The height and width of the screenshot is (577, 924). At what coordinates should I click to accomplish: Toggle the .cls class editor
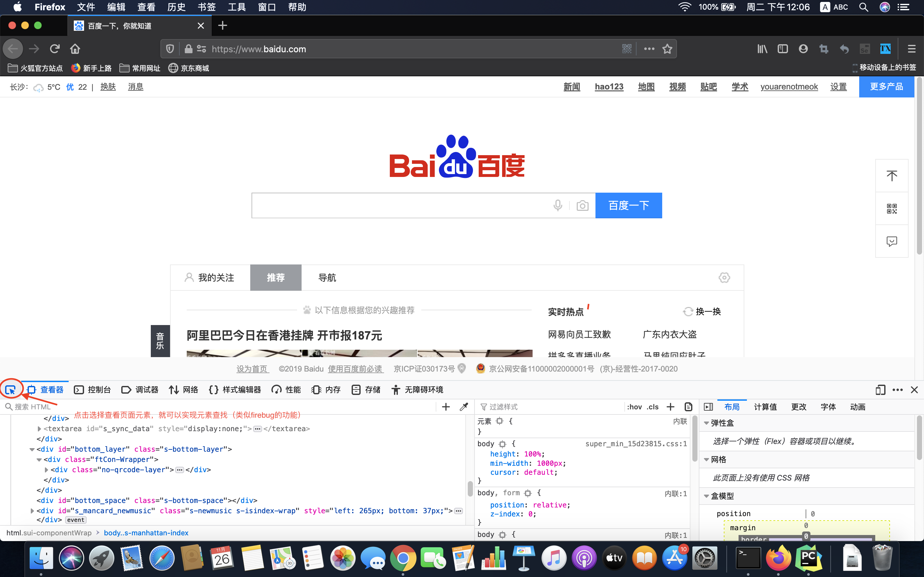pyautogui.click(x=653, y=407)
